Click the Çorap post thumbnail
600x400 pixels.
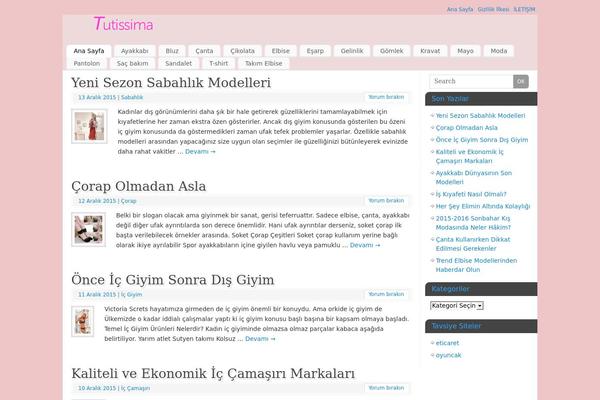coord(88,229)
